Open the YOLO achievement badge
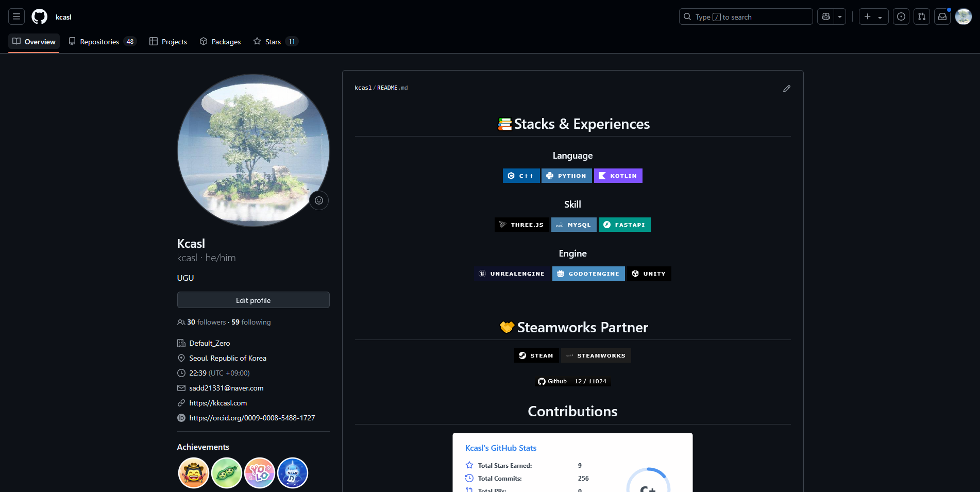Screen dimensions: 980x492 [x=260, y=473]
